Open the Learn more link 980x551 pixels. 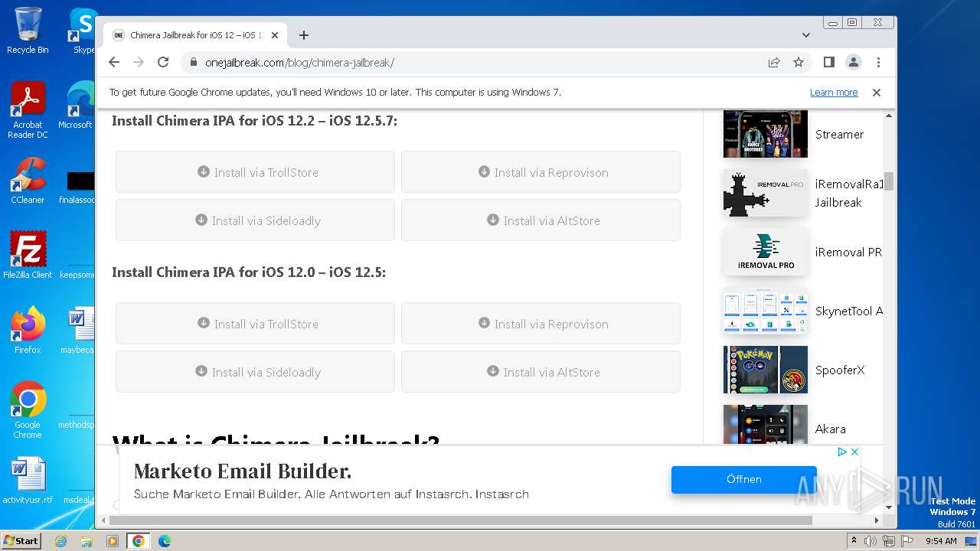(x=834, y=93)
